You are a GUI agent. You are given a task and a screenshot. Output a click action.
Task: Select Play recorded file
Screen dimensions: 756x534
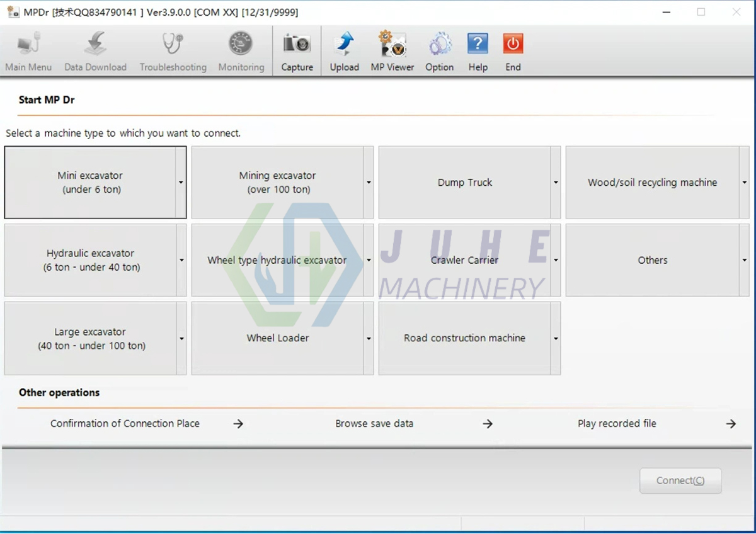click(x=617, y=423)
